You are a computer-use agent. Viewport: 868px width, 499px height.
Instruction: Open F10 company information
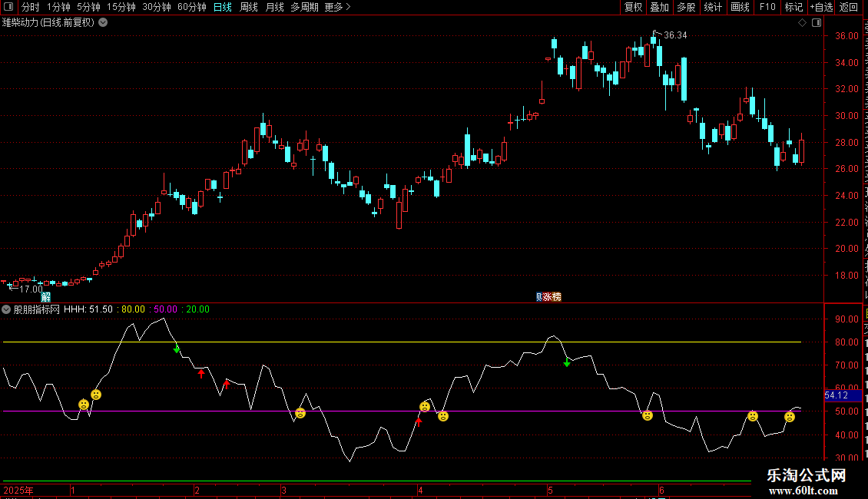(x=767, y=7)
